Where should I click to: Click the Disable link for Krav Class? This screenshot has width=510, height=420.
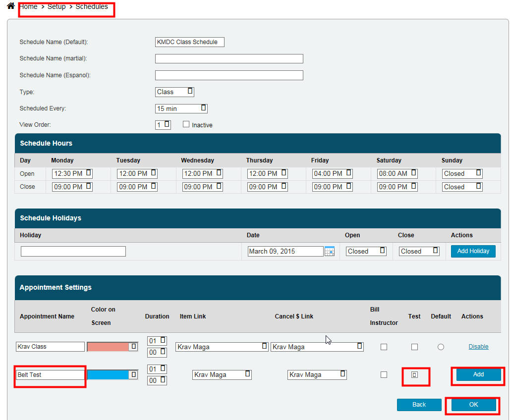coord(478,347)
